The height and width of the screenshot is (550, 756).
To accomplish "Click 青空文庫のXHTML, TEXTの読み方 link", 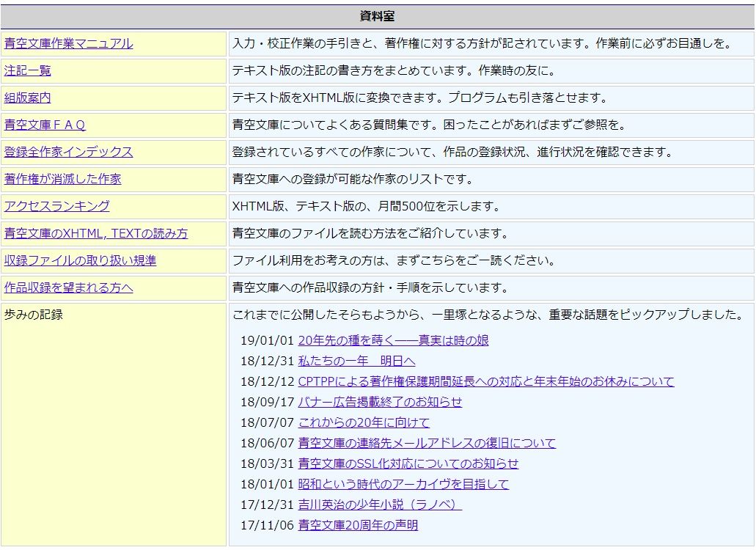I will pyautogui.click(x=95, y=233).
